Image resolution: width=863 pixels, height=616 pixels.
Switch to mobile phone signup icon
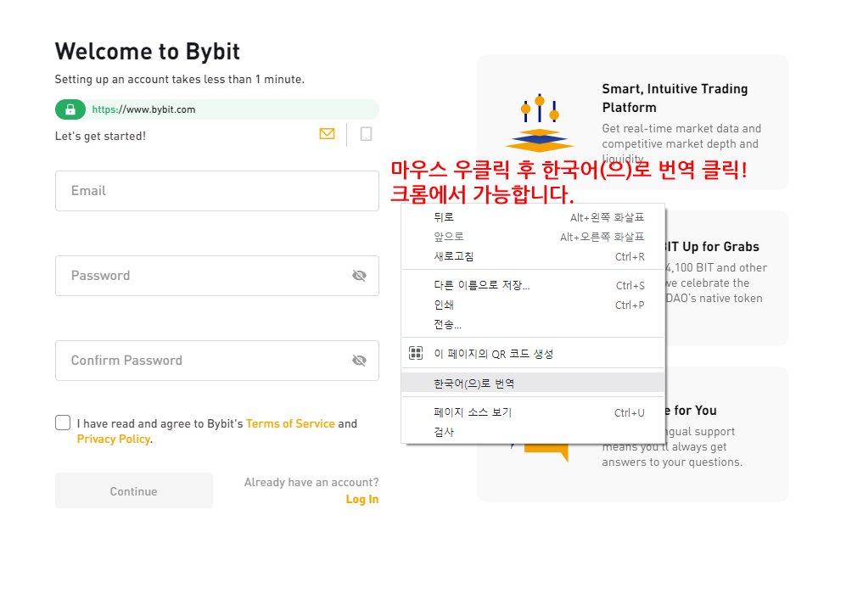tap(366, 134)
